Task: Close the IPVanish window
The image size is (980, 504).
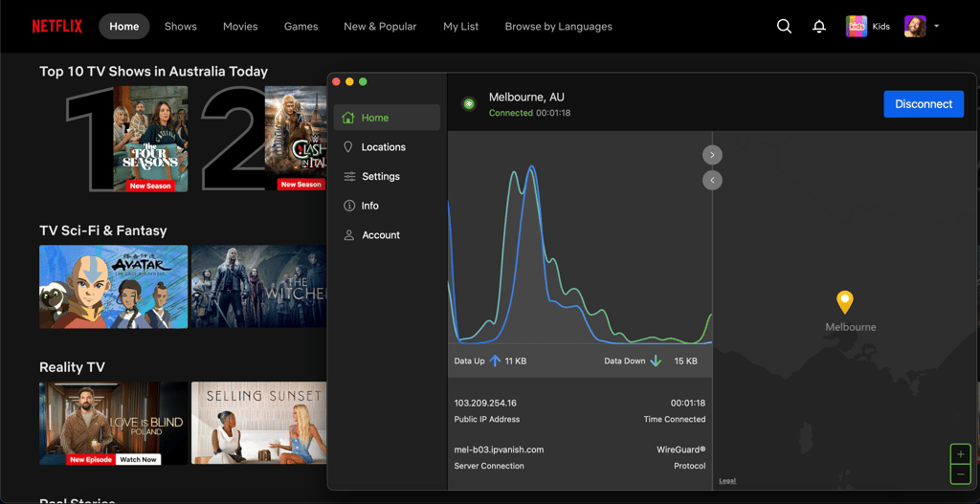Action: point(336,82)
